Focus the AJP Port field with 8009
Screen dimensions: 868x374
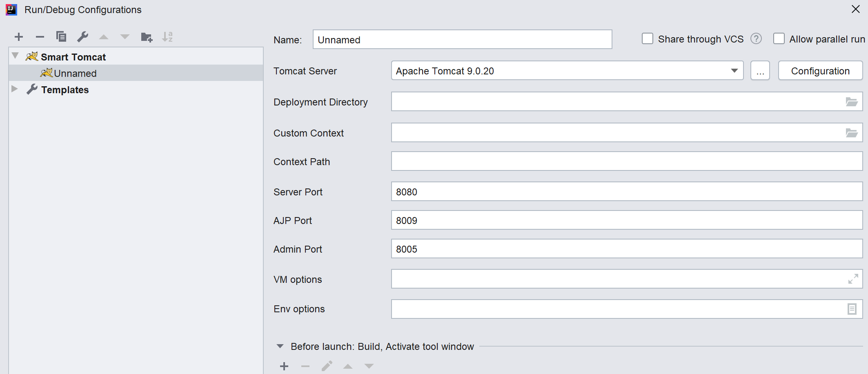(627, 220)
